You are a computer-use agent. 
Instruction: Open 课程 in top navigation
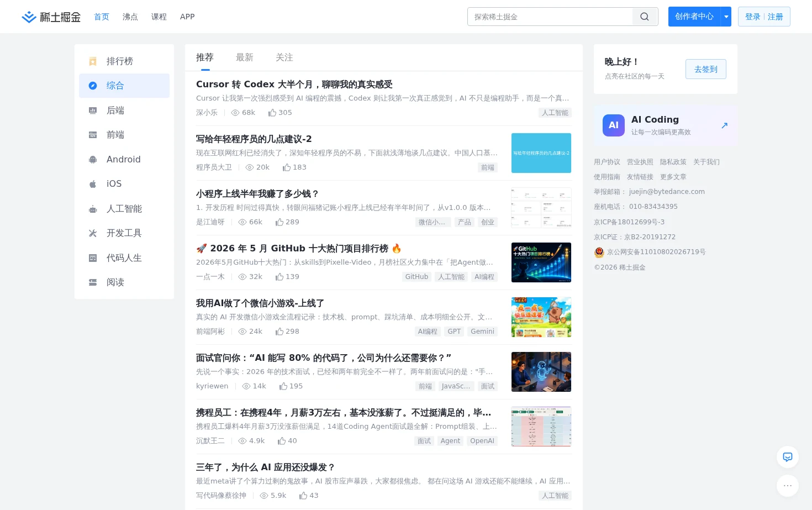point(159,17)
